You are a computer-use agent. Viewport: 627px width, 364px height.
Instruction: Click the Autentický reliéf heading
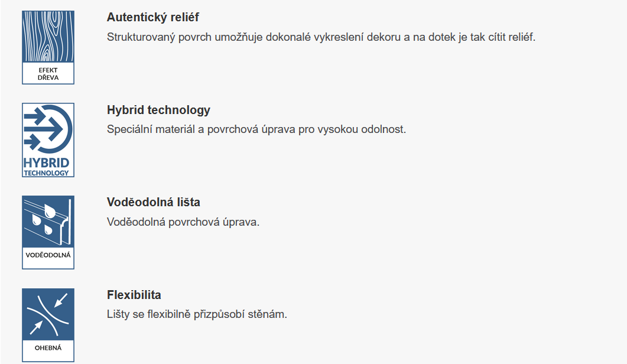(x=152, y=17)
